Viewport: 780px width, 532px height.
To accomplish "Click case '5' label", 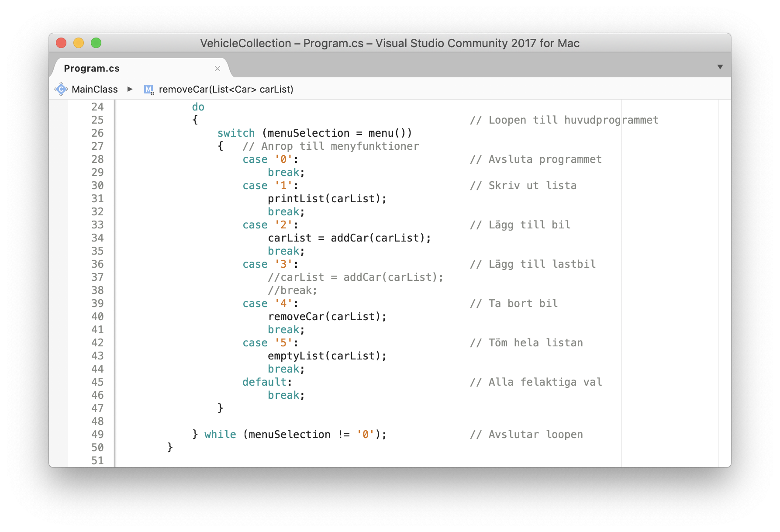I will pyautogui.click(x=270, y=343).
